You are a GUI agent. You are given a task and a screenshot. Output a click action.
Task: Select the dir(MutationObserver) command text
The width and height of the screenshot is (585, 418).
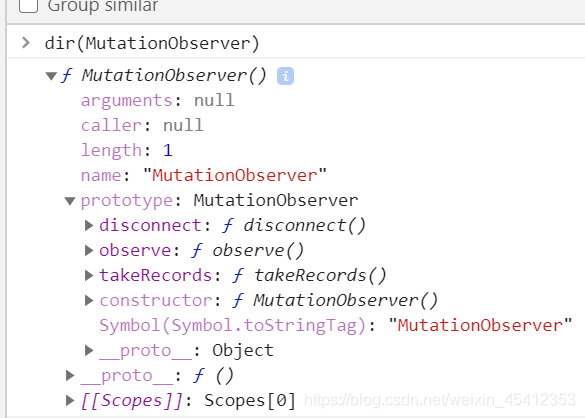click(152, 43)
